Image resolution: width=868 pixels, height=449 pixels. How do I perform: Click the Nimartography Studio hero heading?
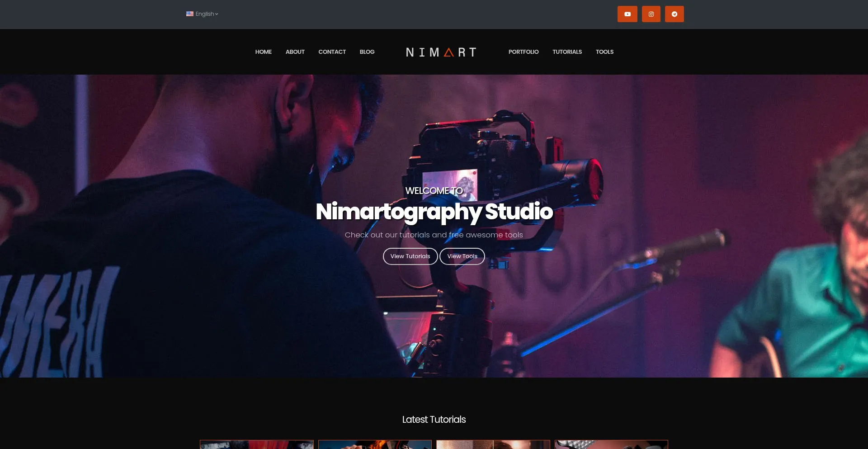tap(434, 212)
